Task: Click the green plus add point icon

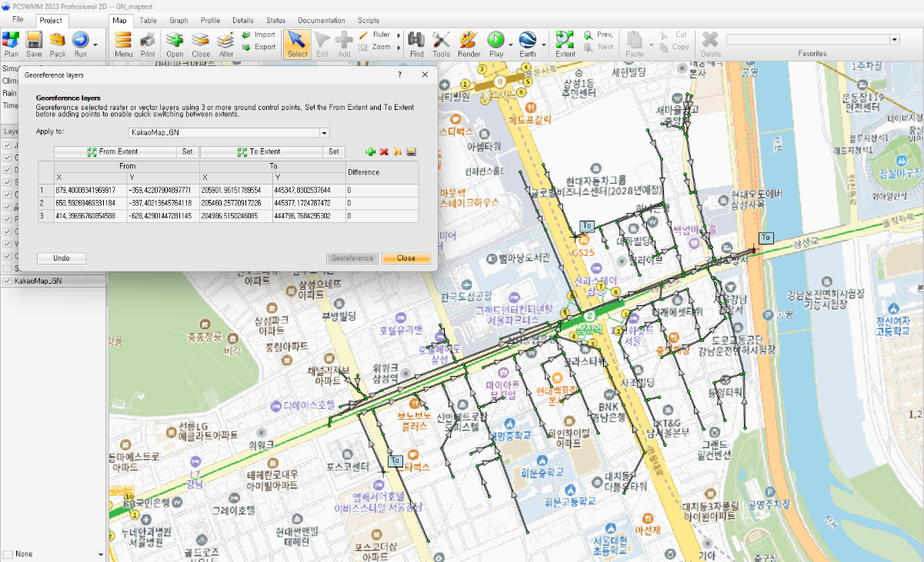Action: pos(370,151)
